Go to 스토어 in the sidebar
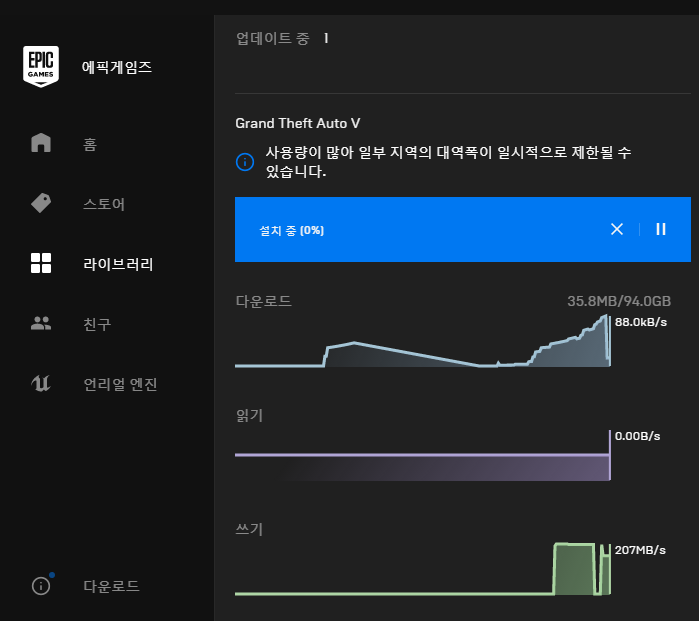Image resolution: width=699 pixels, height=621 pixels. click(104, 204)
